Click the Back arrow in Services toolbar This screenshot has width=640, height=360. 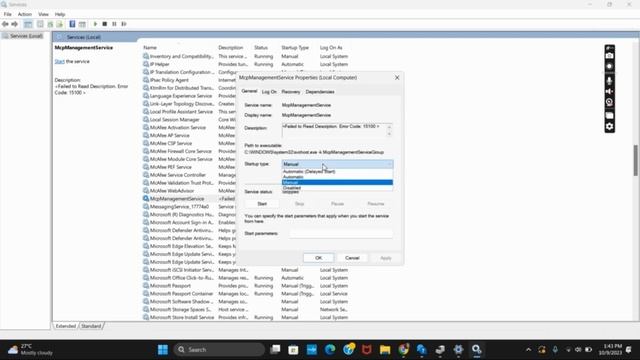point(5,24)
